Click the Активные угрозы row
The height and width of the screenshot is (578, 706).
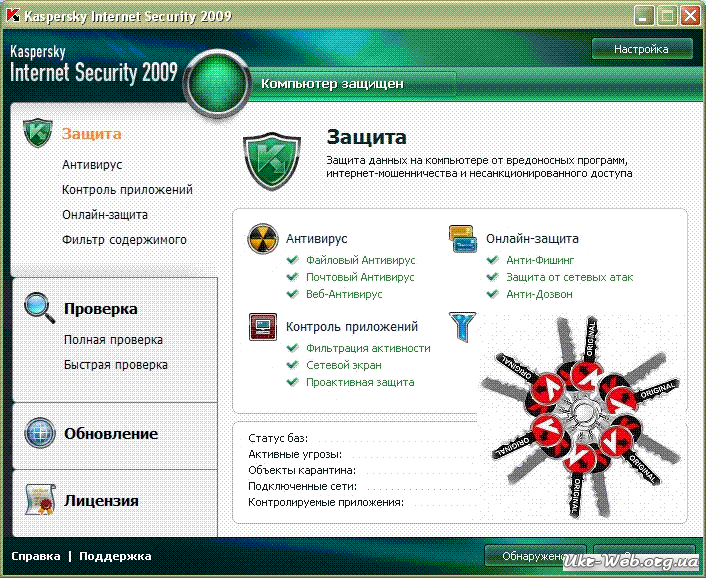click(x=362, y=454)
